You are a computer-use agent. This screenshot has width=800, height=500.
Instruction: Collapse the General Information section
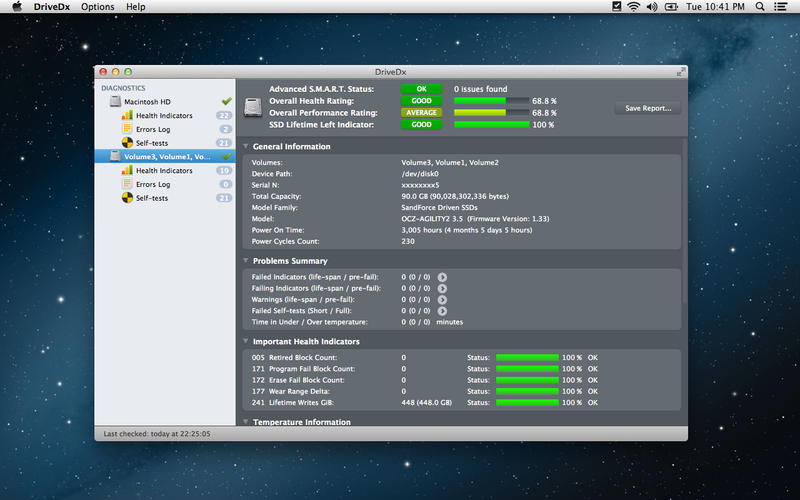[x=245, y=146]
